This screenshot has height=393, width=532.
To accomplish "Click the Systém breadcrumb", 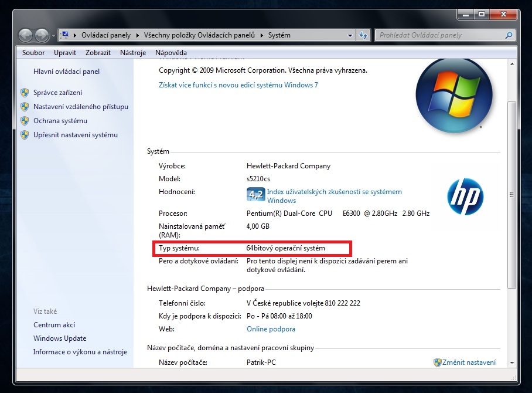I will tap(279, 35).
